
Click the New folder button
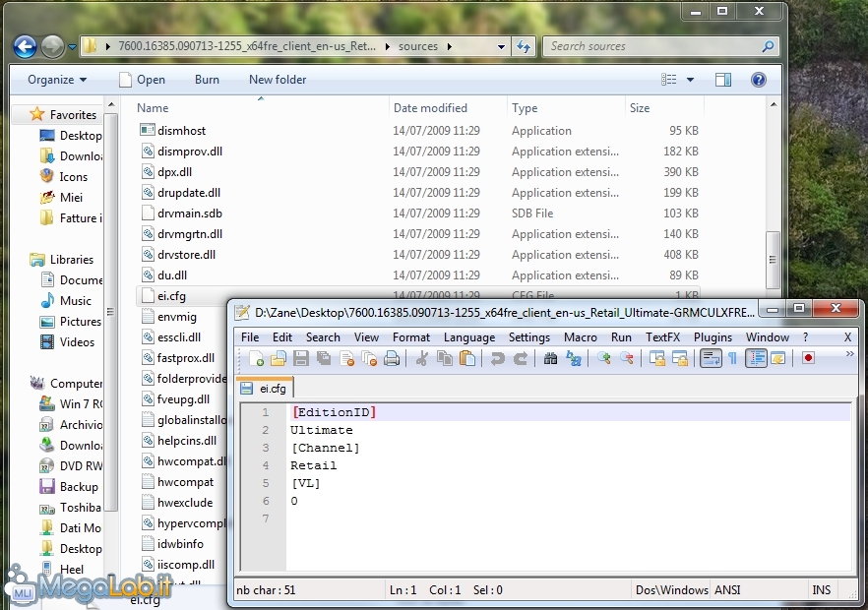[x=278, y=80]
